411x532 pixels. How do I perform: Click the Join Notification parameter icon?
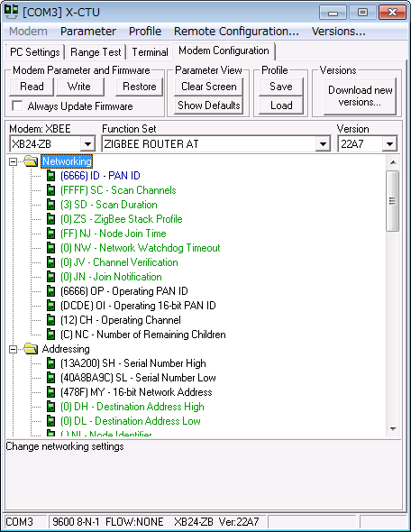pos(50,277)
